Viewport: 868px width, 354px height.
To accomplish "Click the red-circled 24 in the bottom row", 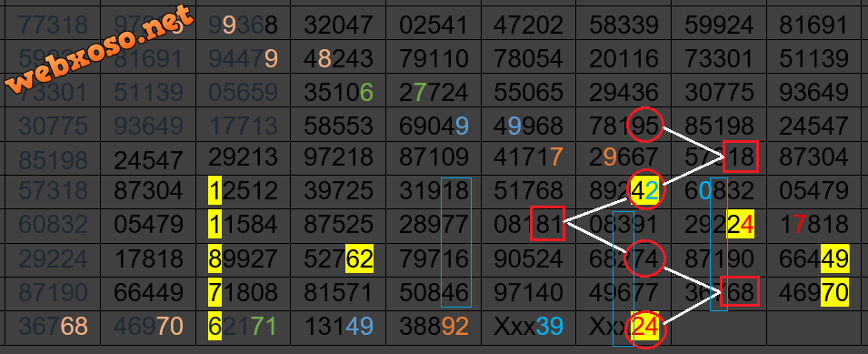I will [646, 329].
